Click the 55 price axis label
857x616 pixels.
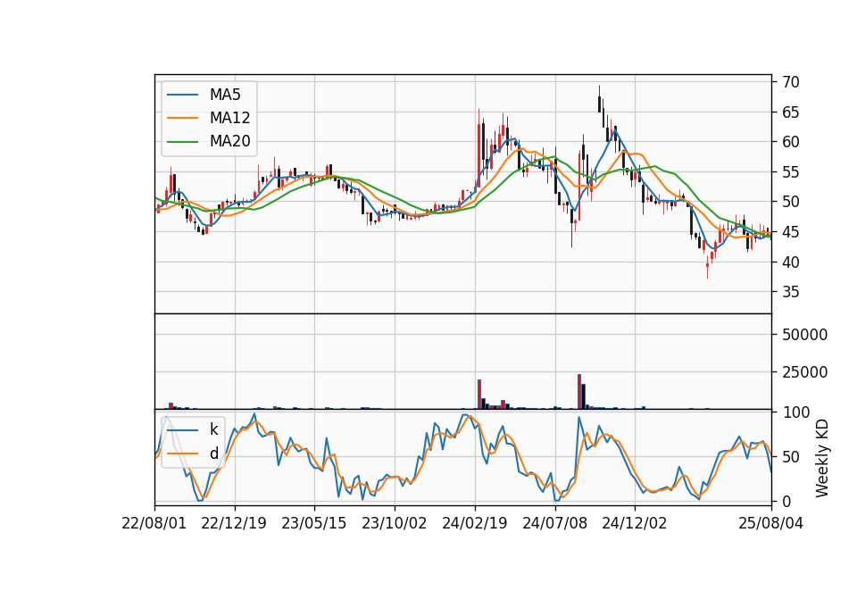point(790,172)
